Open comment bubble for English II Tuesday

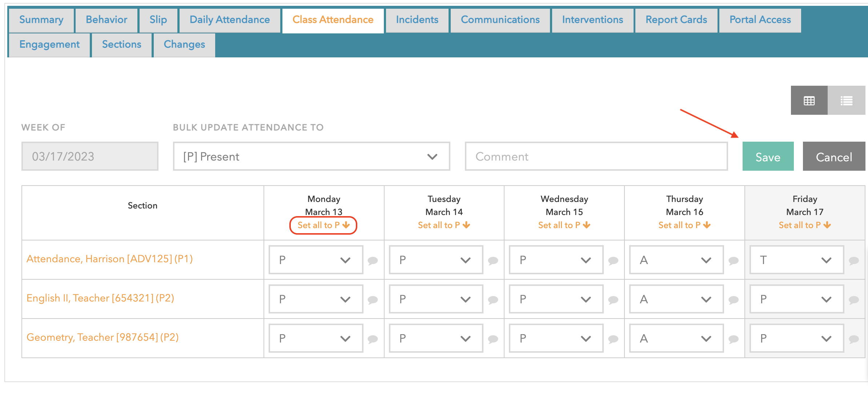493,300
